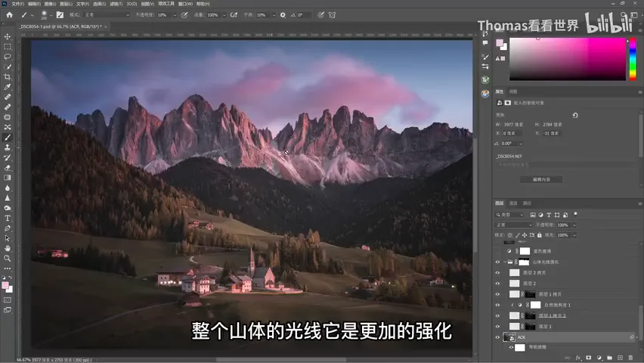
Task: Open layer opacity dropdown arrow
Action: coord(574,225)
